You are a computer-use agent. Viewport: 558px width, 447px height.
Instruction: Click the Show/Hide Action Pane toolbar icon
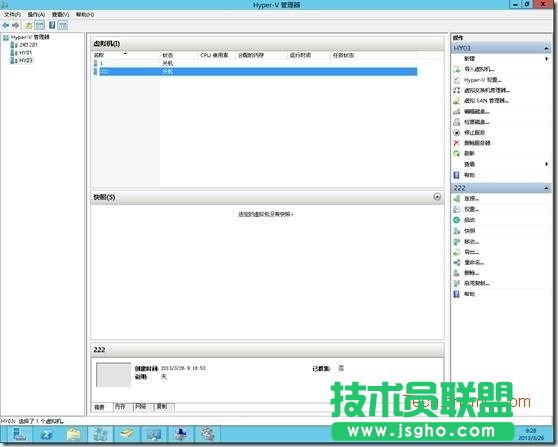click(63, 25)
